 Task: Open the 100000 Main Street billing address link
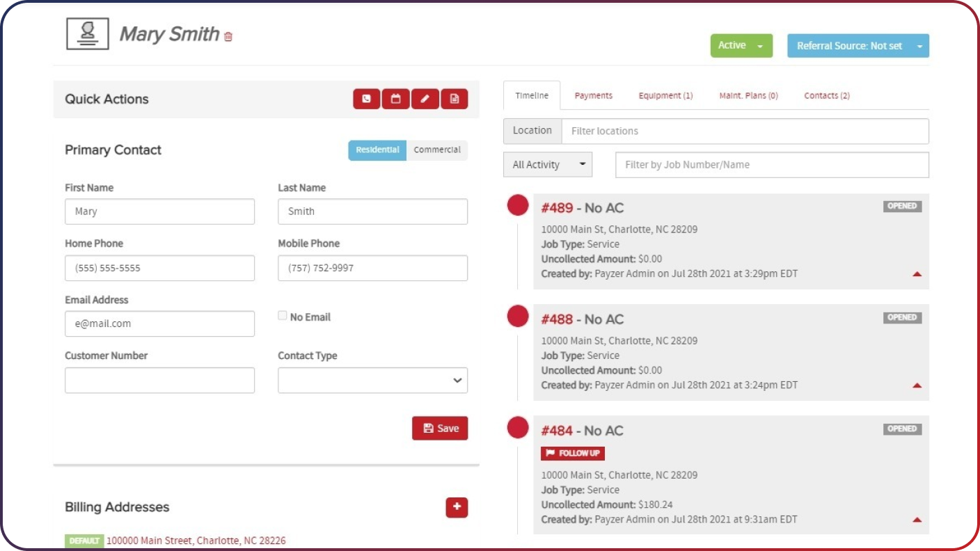[196, 541]
